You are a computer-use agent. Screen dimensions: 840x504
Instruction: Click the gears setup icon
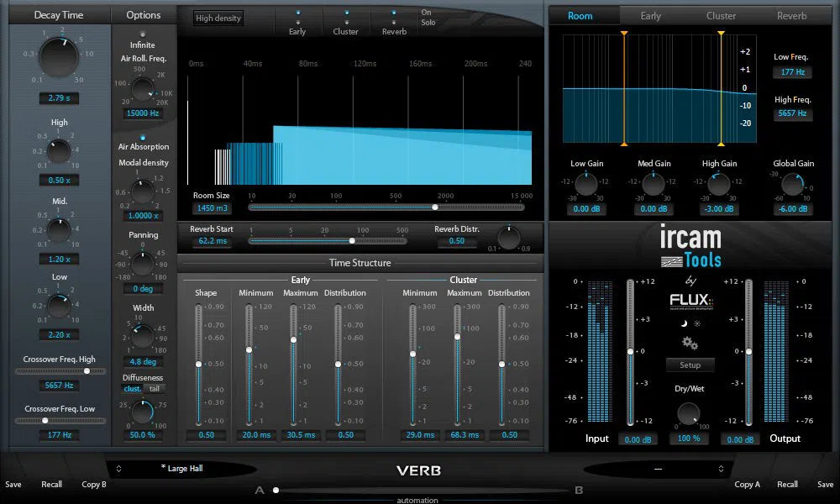(x=689, y=344)
